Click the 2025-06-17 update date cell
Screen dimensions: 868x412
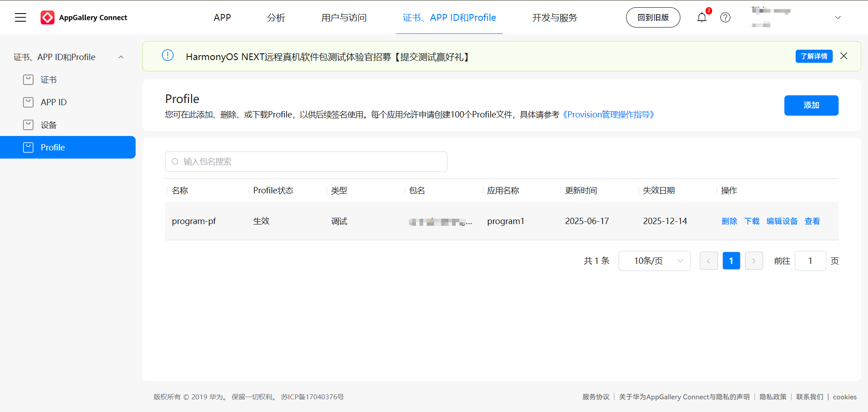click(587, 221)
